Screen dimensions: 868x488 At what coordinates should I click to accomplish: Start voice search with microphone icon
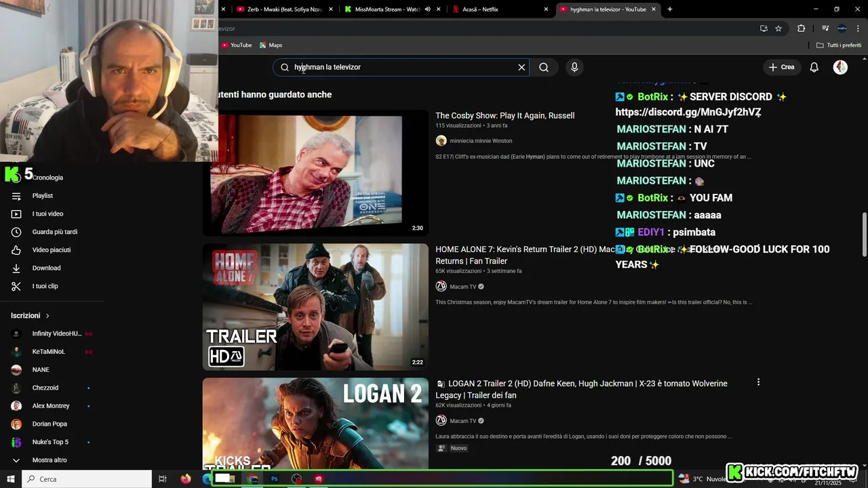click(574, 67)
